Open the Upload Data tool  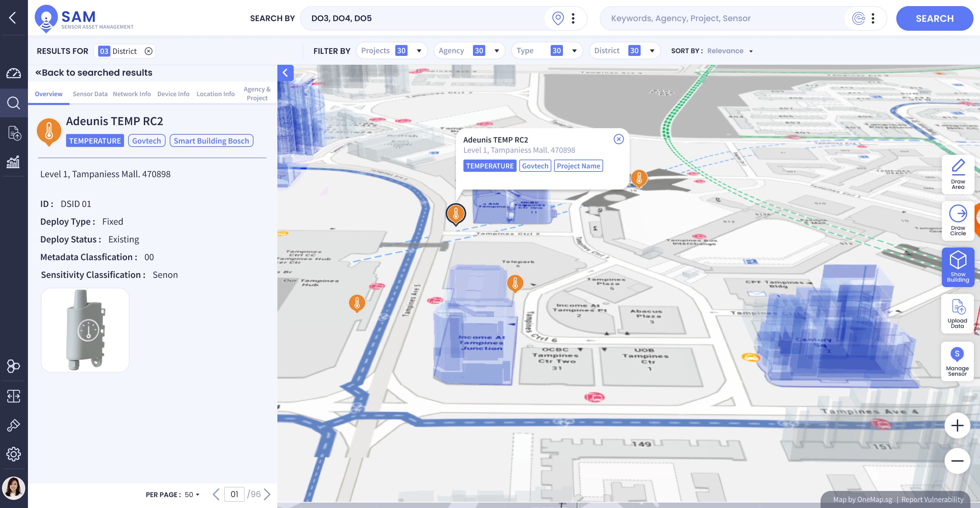tap(958, 314)
